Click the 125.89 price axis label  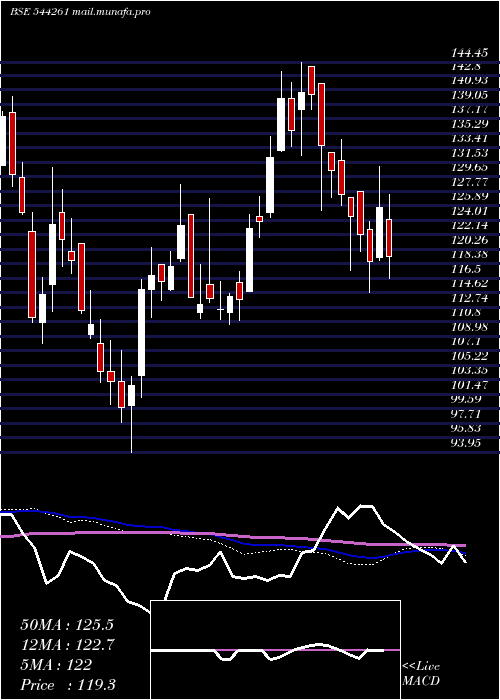point(469,196)
